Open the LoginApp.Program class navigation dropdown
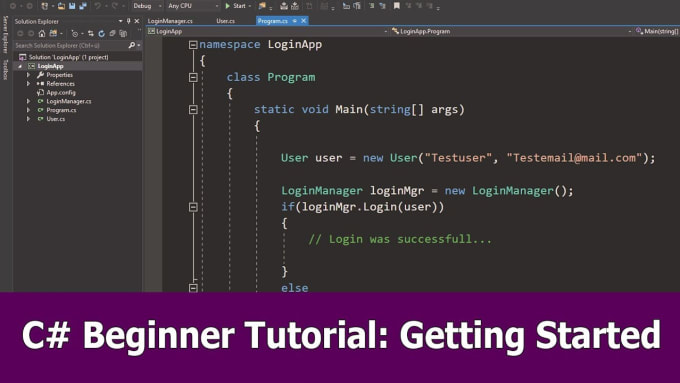 pos(512,31)
